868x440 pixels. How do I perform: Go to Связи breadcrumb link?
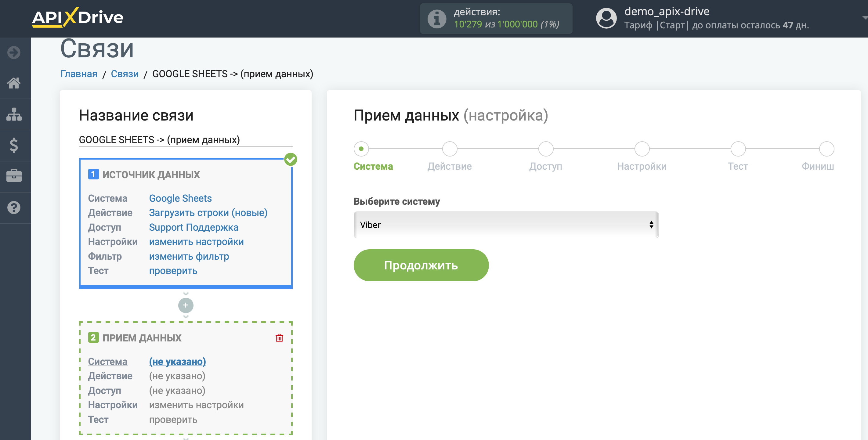click(x=125, y=74)
